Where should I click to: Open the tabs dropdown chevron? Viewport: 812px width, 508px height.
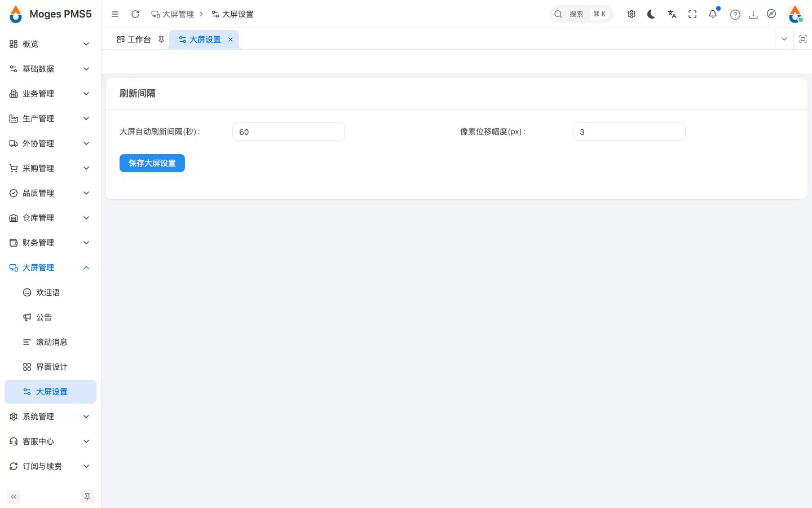pos(784,39)
